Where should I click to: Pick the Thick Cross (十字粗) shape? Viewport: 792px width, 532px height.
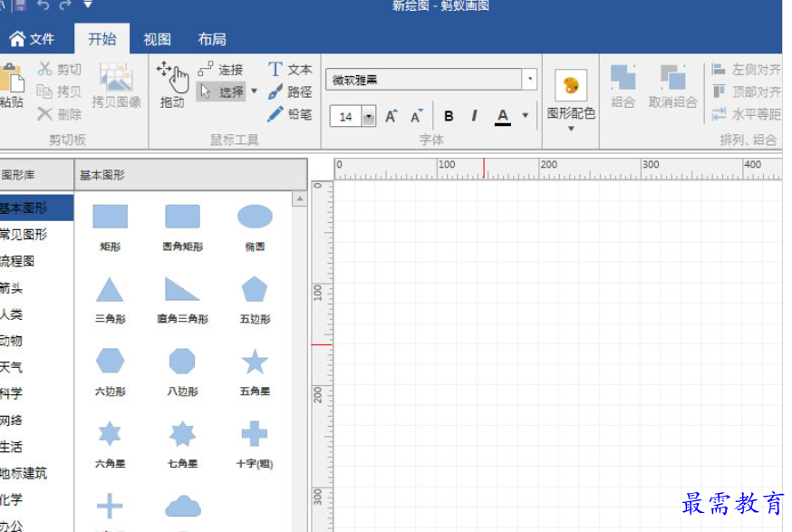[255, 434]
